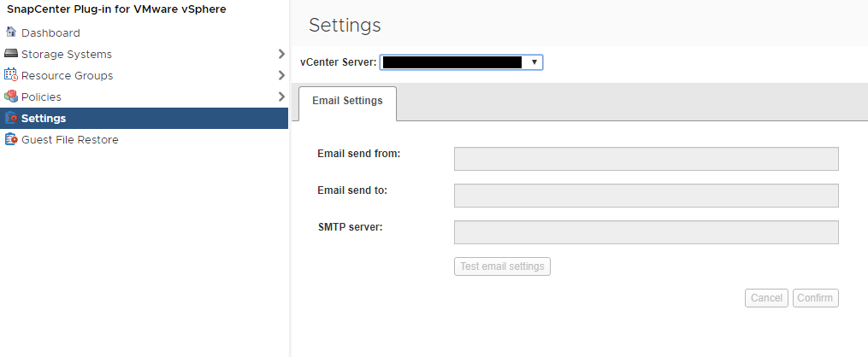Click the Settings icon in sidebar
868x357 pixels.
(x=11, y=118)
